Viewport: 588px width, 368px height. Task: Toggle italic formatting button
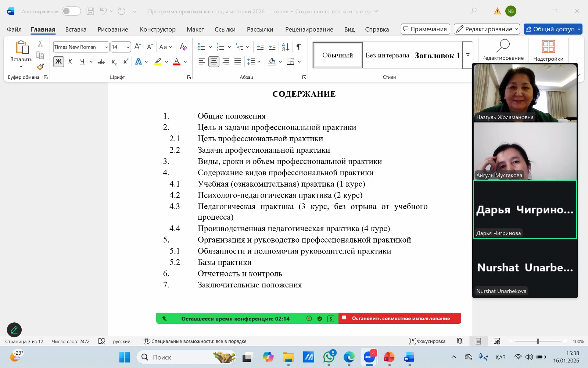click(70, 61)
